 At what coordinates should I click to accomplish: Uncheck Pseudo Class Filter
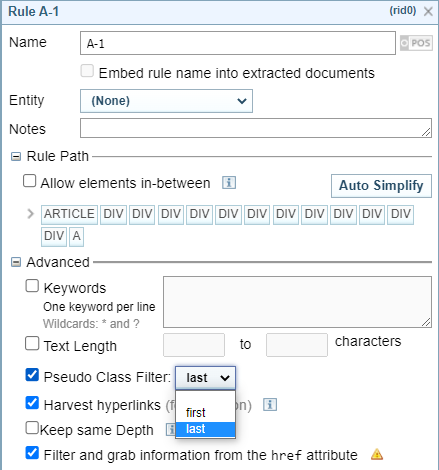pos(32,375)
